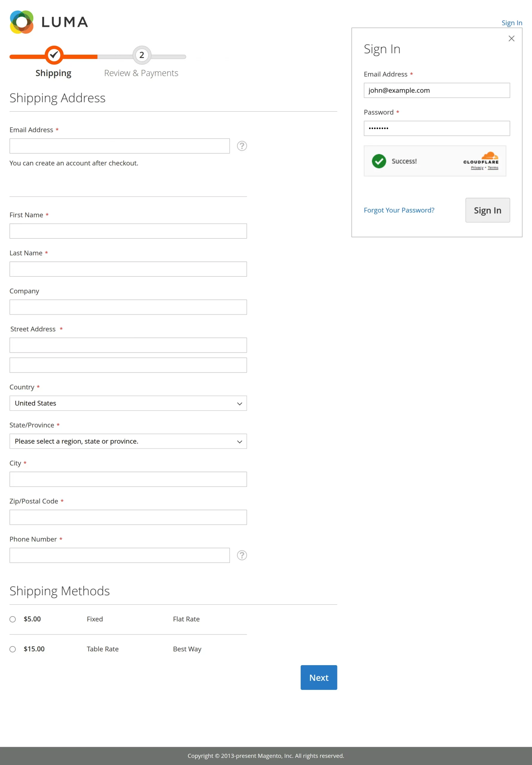Click the Cloudflare logo
532x765 pixels.
coord(480,158)
